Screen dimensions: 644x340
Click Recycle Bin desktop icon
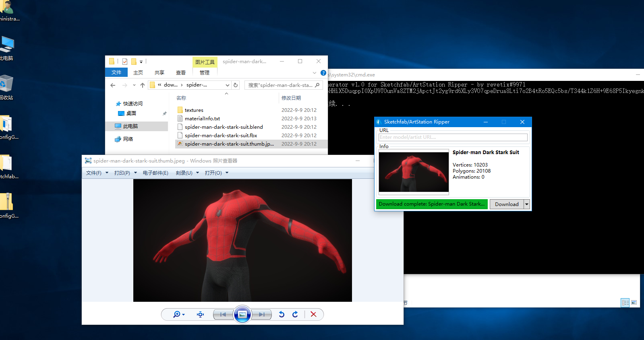7,87
